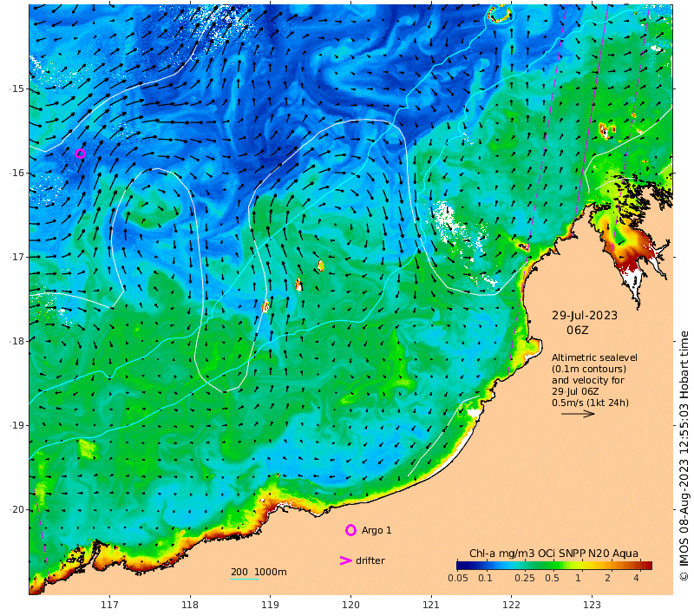Click the colorbar 2 tick value
This screenshot has width=694, height=616.
coord(608,578)
